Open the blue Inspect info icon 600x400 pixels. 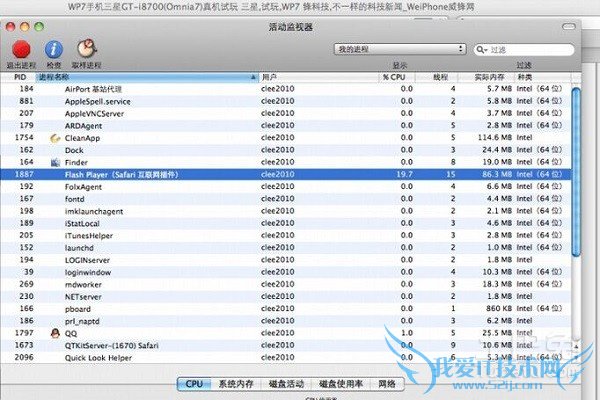click(54, 49)
